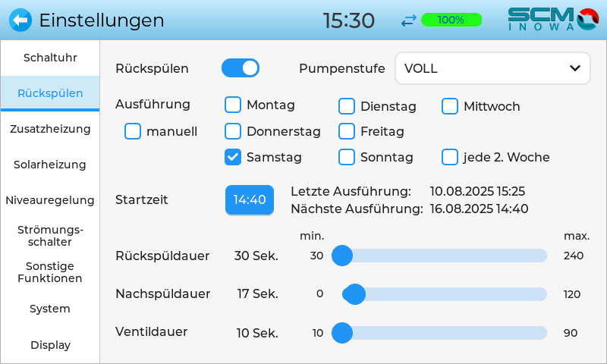Toggle the Rückspülen switch off
The image size is (607, 364).
[x=241, y=68]
